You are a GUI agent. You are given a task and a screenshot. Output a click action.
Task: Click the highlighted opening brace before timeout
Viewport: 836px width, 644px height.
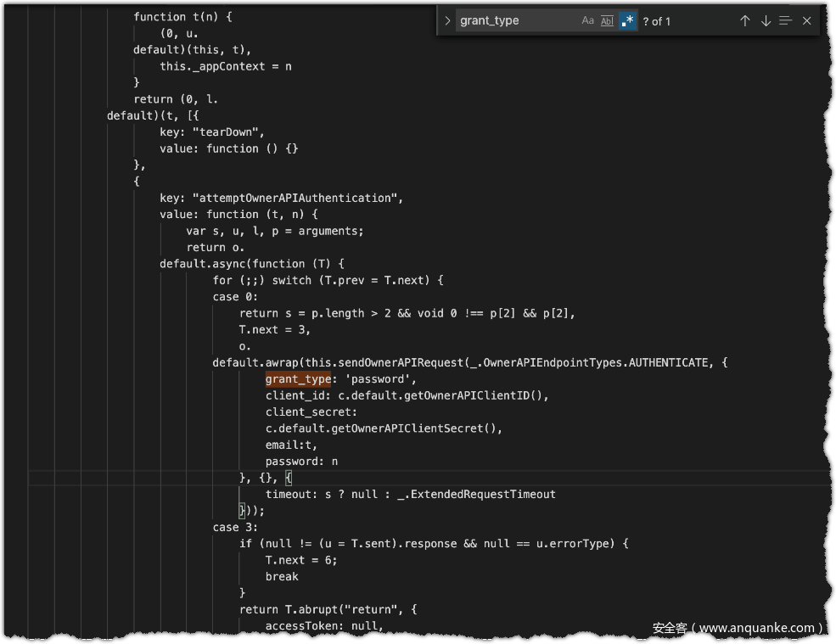click(289, 478)
